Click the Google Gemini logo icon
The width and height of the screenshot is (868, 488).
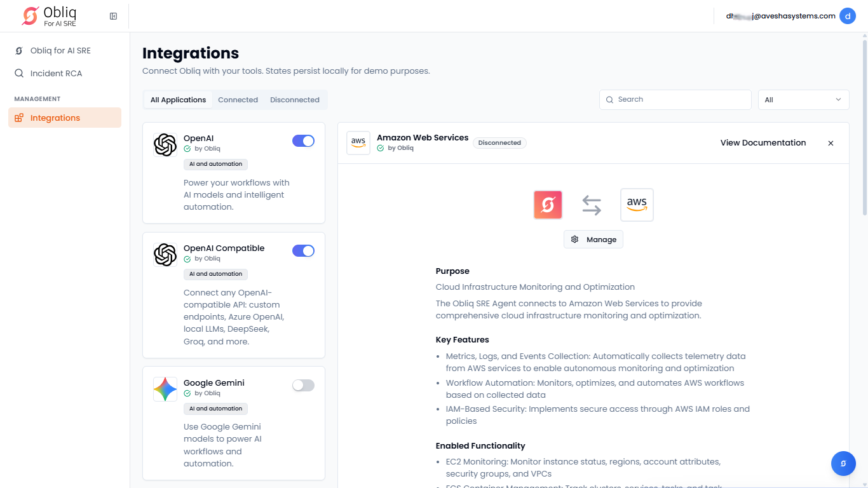[x=165, y=389]
